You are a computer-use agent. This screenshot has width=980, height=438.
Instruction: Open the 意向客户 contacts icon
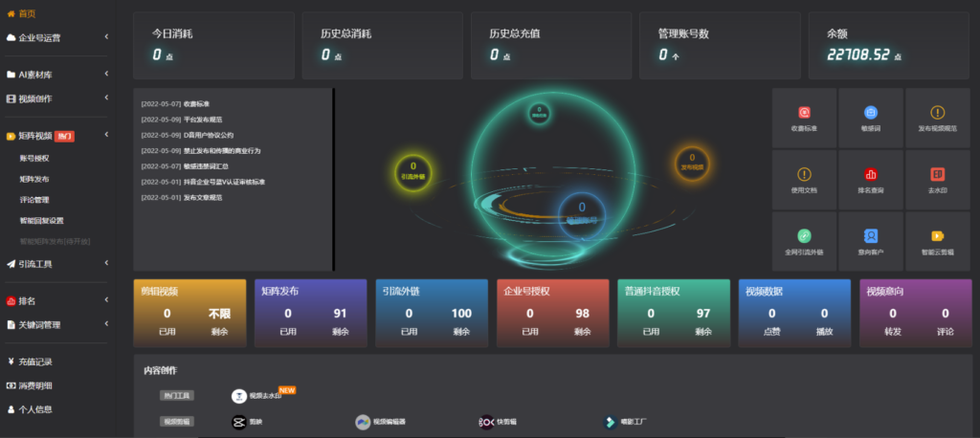coord(871,236)
